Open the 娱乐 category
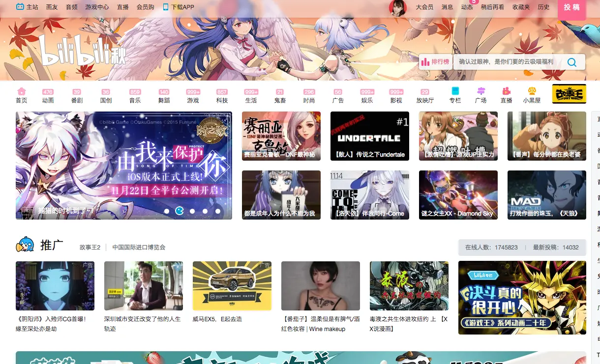Screen dimensions: 600x364 [367, 96]
